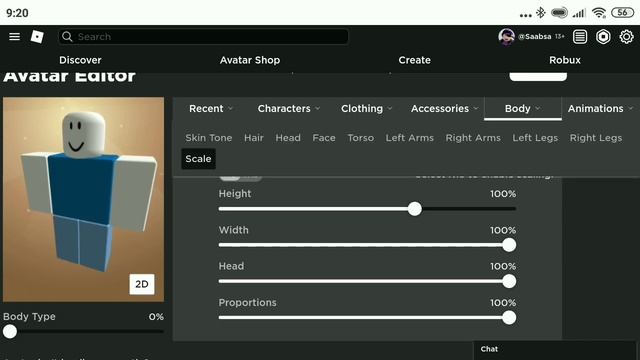Image resolution: width=640 pixels, height=360 pixels.
Task: Click the Height 100% value
Action: tap(503, 194)
